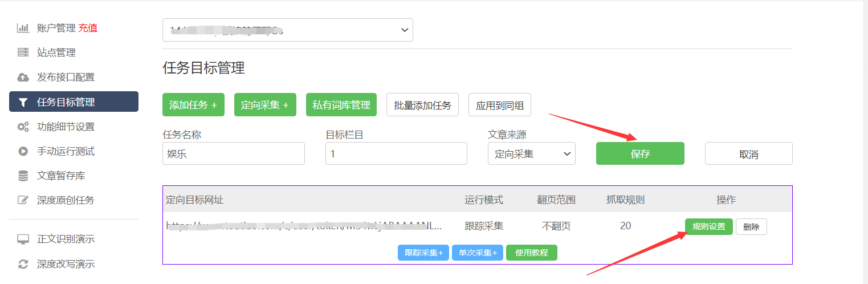Click the refresh icon beside 深度改写演示
Screen dimensions: 868x284
23,264
